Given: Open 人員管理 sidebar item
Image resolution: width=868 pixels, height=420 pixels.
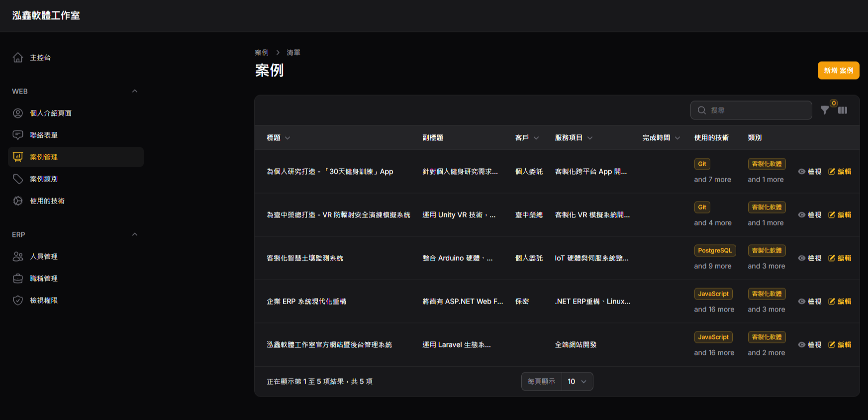Looking at the screenshot, I should (x=76, y=257).
